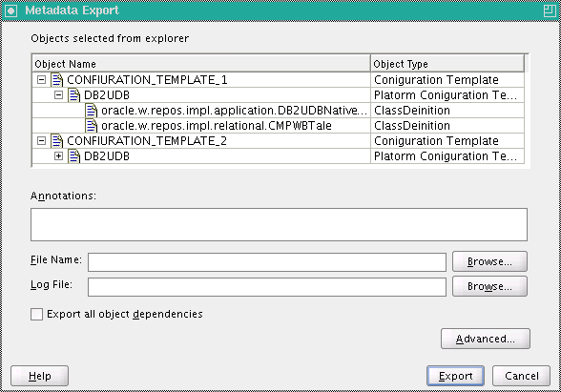Viewport: 561px width, 392px height.
Task: Click the Log File label
Action: pos(52,285)
